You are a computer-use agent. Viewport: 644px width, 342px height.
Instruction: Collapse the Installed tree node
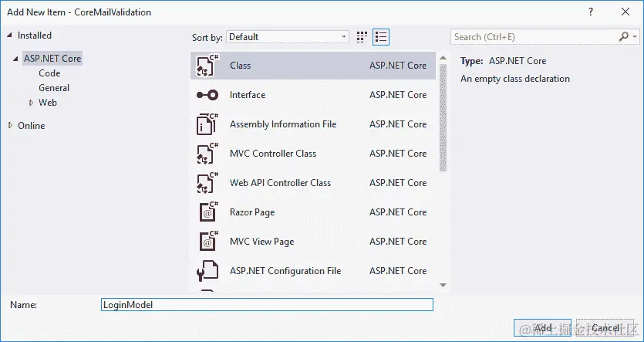(9, 36)
